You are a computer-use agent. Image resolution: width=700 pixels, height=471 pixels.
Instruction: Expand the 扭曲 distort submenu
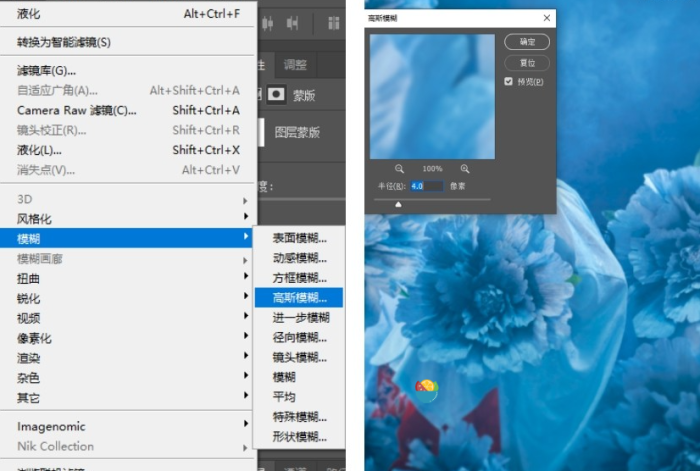(x=126, y=278)
